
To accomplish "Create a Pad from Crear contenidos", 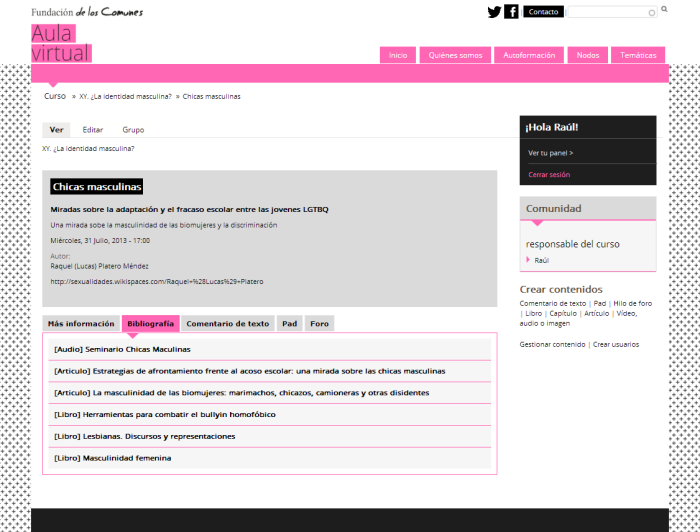I will (x=600, y=303).
